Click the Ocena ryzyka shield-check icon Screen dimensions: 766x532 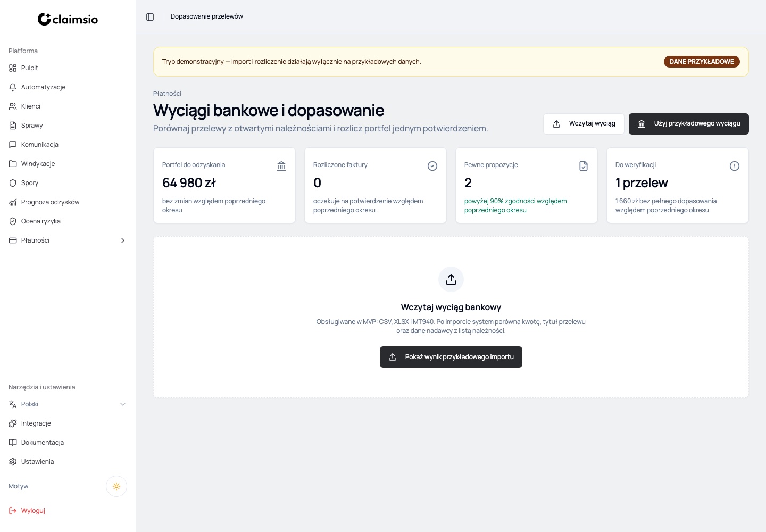point(13,221)
